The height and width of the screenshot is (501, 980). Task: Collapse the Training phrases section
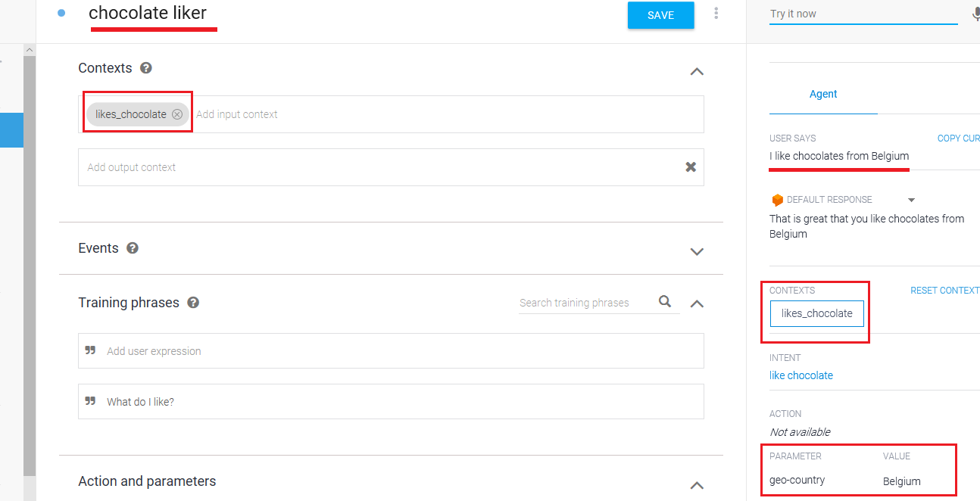[x=697, y=304]
